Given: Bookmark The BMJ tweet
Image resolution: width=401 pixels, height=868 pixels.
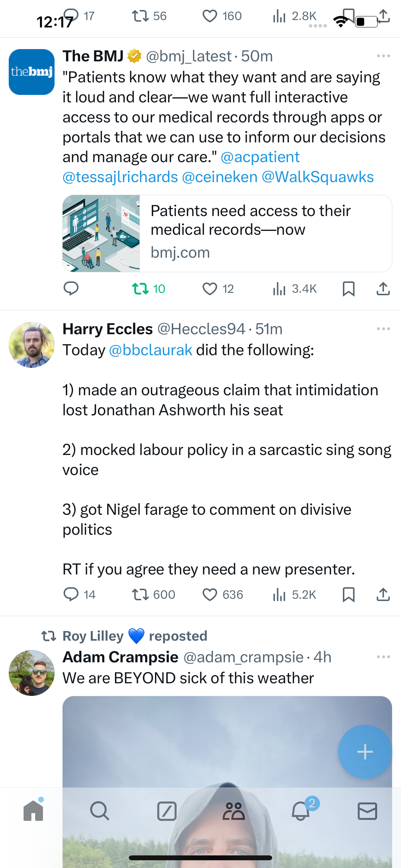Looking at the screenshot, I should coord(348,289).
